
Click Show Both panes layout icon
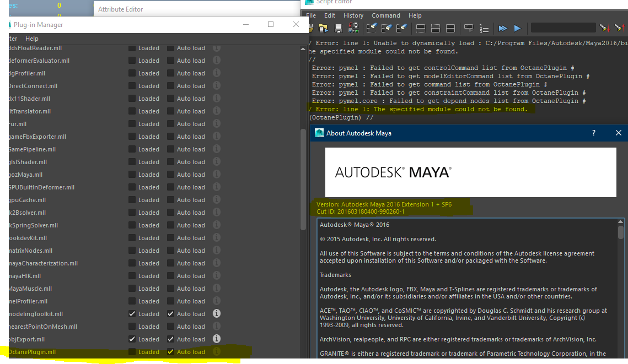tap(450, 29)
